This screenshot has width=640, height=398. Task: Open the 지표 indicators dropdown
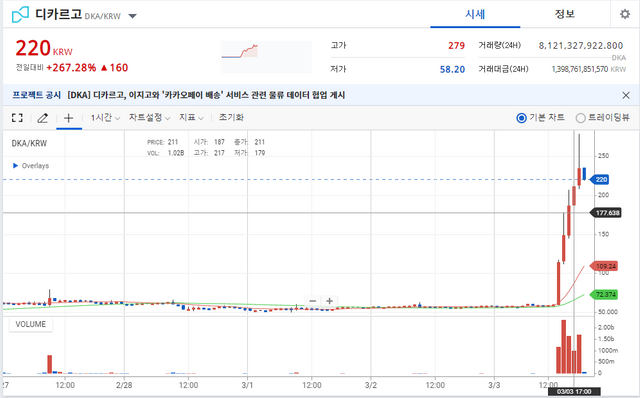tap(191, 118)
